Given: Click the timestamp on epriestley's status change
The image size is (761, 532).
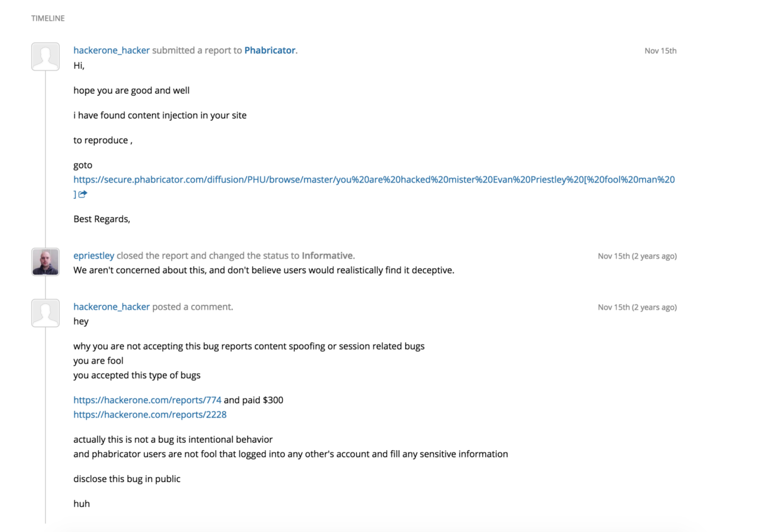Looking at the screenshot, I should tap(637, 256).
